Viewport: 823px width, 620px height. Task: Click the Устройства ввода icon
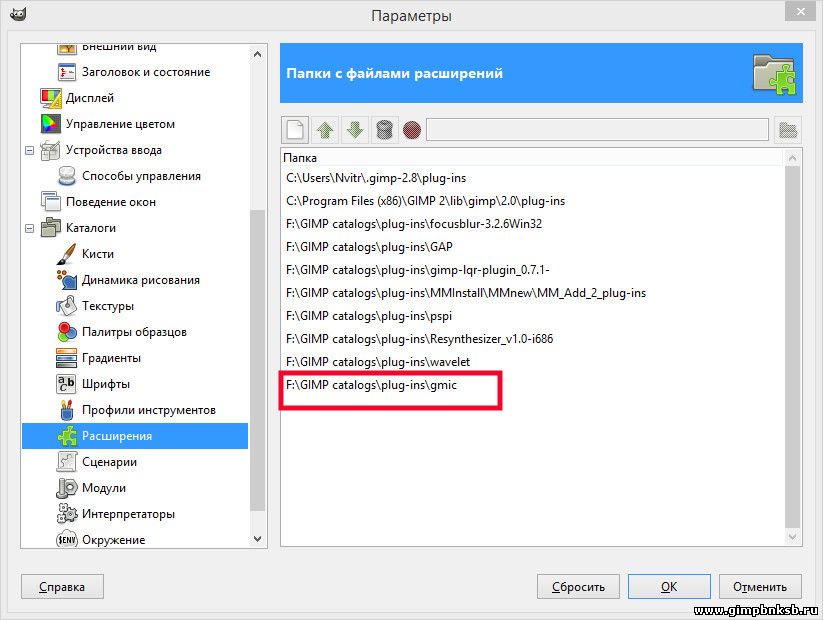pyautogui.click(x=51, y=150)
